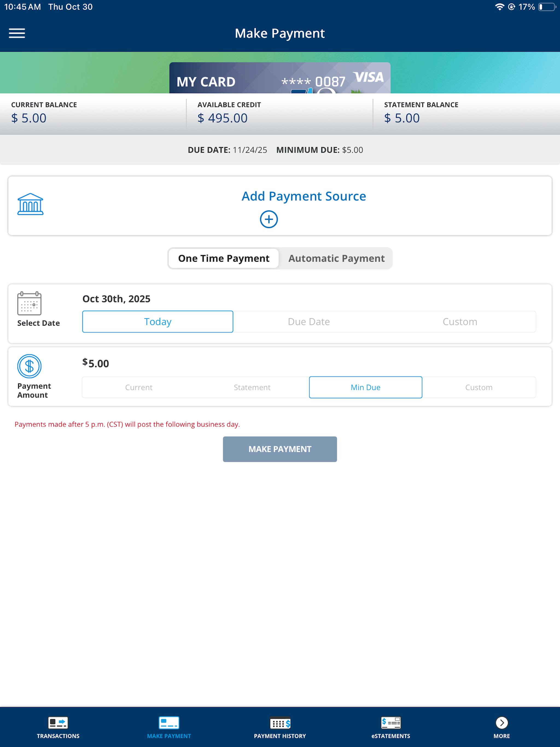Viewport: 560px width, 747px height.
Task: Tap the Oct 30th, 2025 date text
Action: click(116, 299)
